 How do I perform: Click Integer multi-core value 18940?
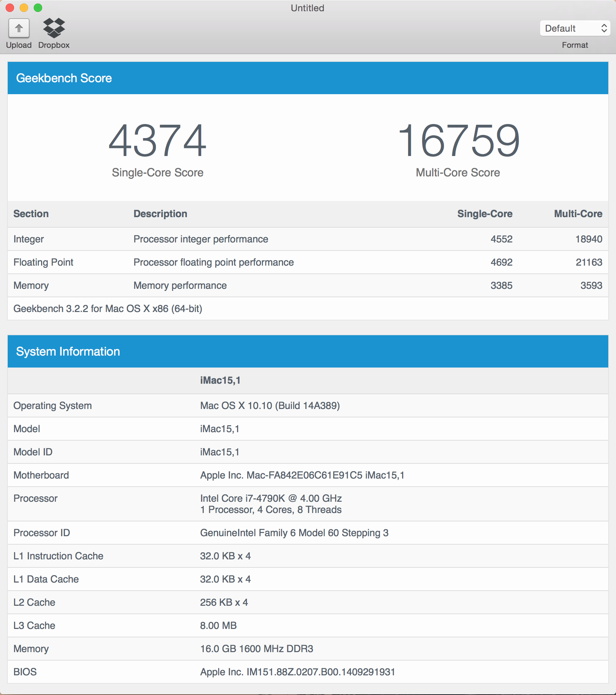[x=589, y=239]
